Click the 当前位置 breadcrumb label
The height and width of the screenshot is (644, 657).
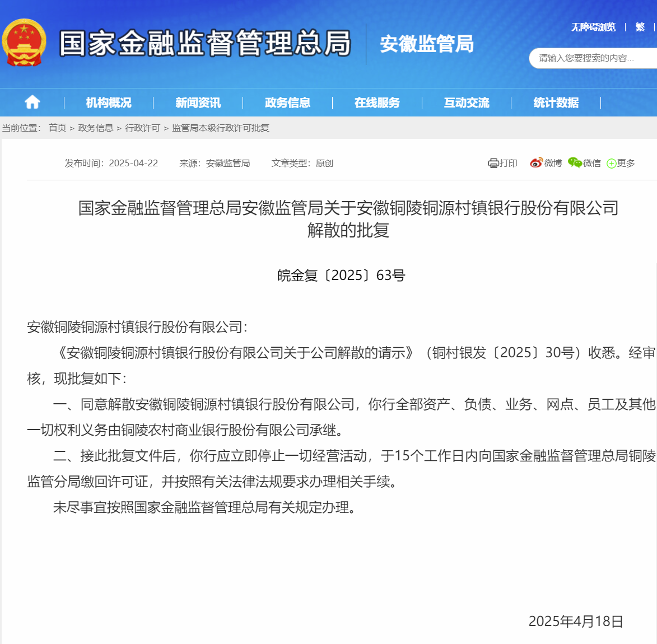tap(21, 128)
